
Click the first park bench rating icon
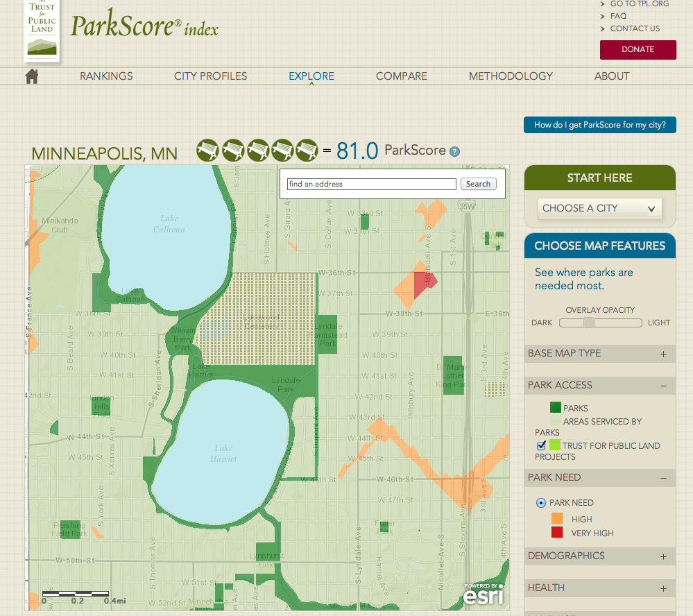[x=207, y=151]
